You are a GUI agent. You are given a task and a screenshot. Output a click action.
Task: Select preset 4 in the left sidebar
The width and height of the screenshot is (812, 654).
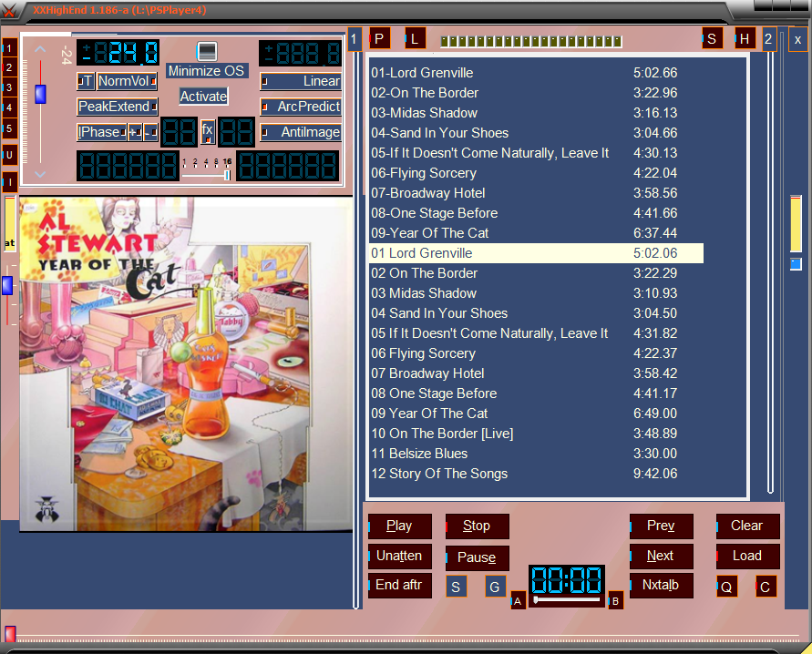pyautogui.click(x=9, y=107)
